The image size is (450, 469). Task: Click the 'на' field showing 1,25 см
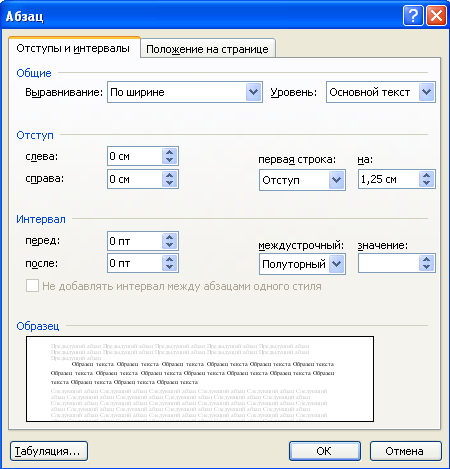point(389,179)
